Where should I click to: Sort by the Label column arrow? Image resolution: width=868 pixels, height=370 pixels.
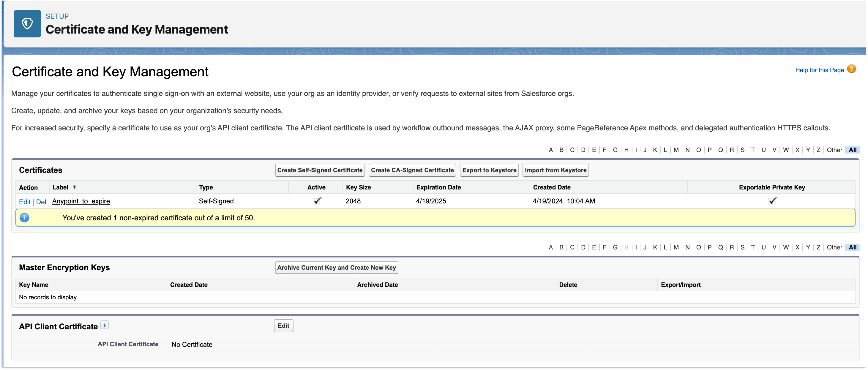[x=75, y=187]
